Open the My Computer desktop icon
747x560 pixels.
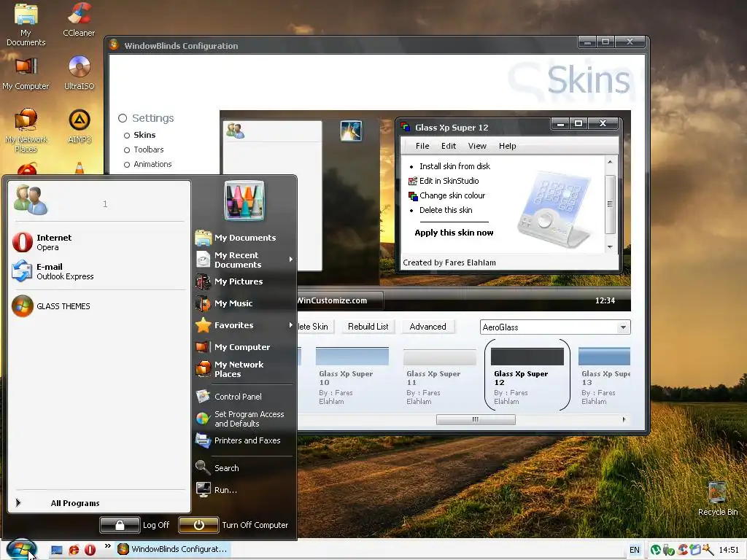coord(26,74)
